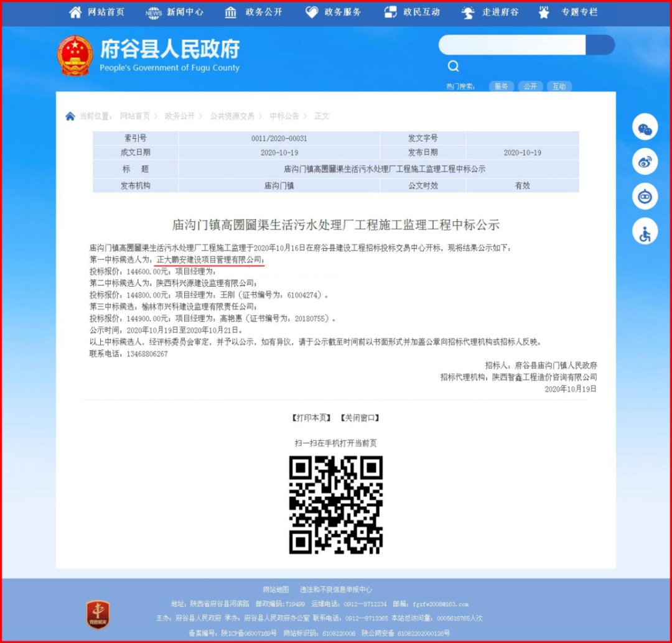This screenshot has height=643, width=672.
Task: Click the national emblem logo
Action: pyautogui.click(x=75, y=56)
